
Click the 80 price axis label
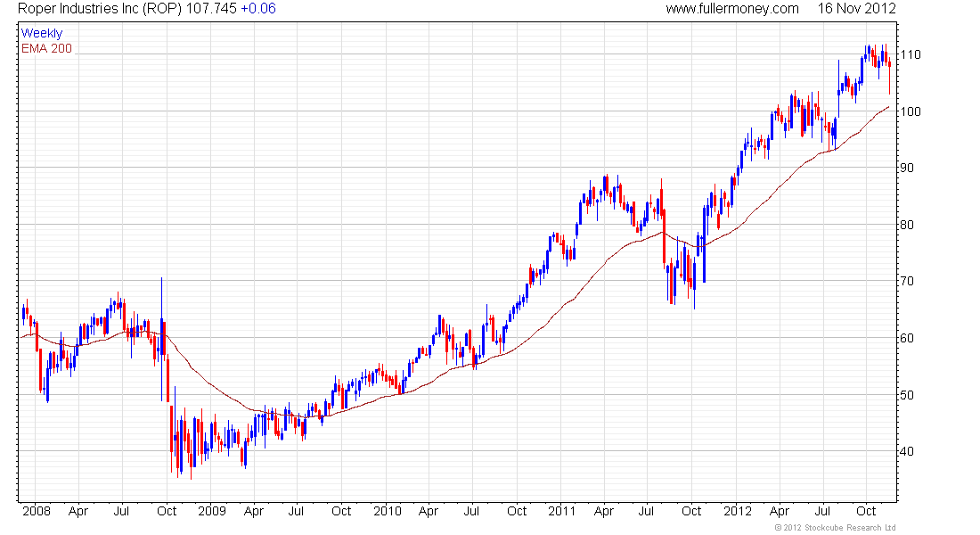(x=907, y=225)
